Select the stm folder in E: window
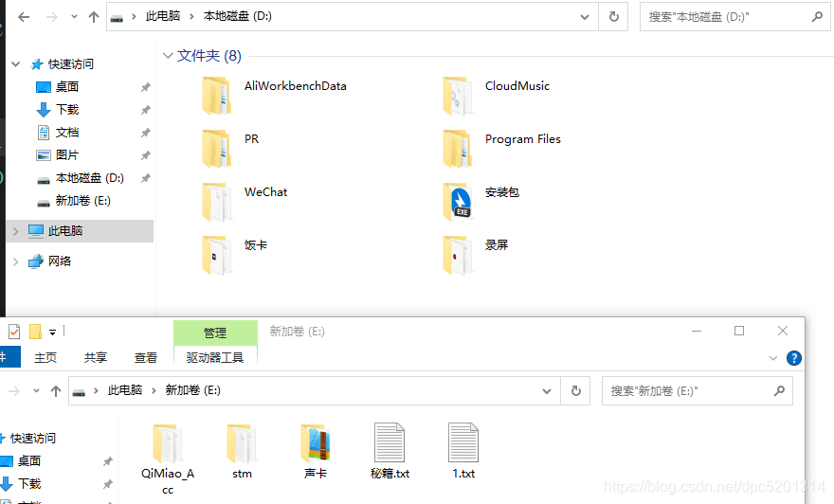The image size is (834, 504). (x=242, y=443)
